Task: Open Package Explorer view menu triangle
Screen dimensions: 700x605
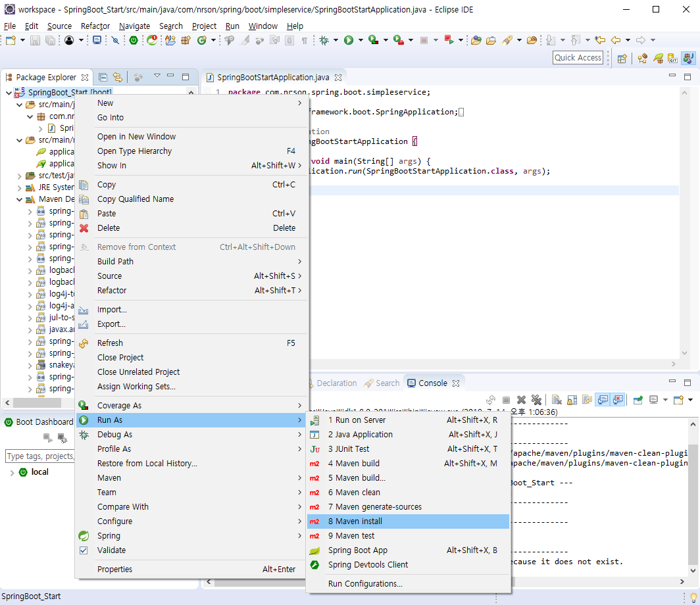Action: (157, 76)
